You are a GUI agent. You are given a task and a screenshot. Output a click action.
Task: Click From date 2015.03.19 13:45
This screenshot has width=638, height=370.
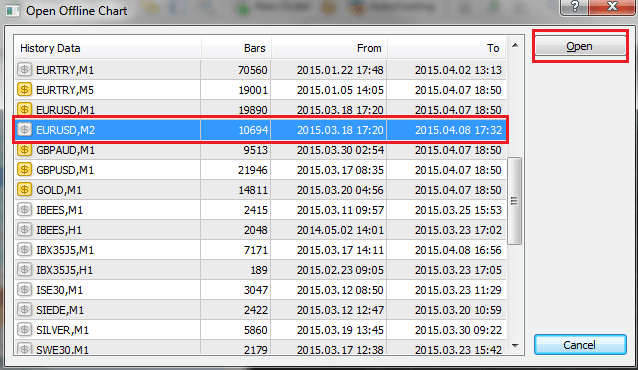[x=340, y=330]
